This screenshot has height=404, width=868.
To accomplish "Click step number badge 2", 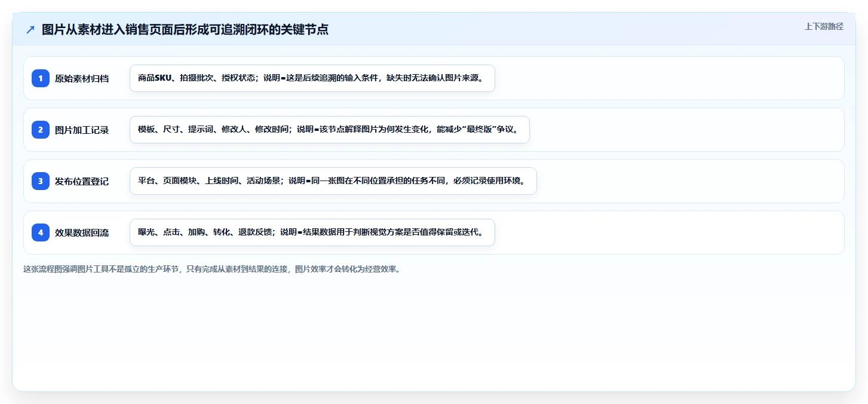I will coord(41,130).
